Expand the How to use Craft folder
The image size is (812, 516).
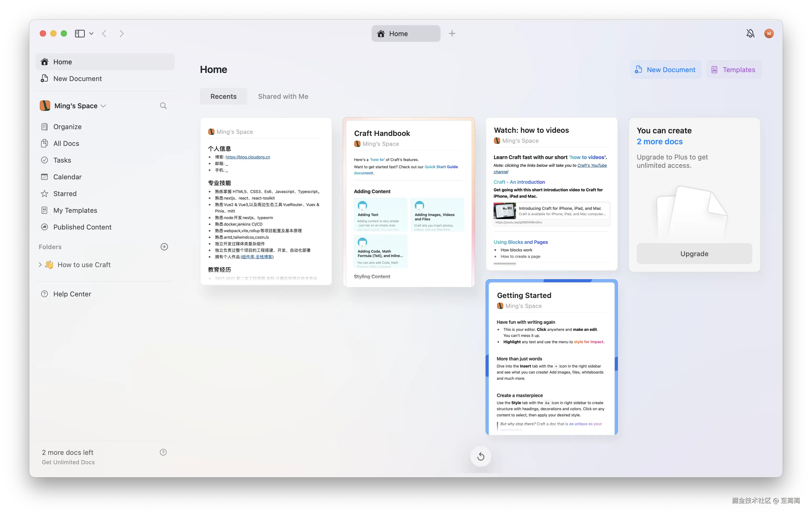point(40,265)
